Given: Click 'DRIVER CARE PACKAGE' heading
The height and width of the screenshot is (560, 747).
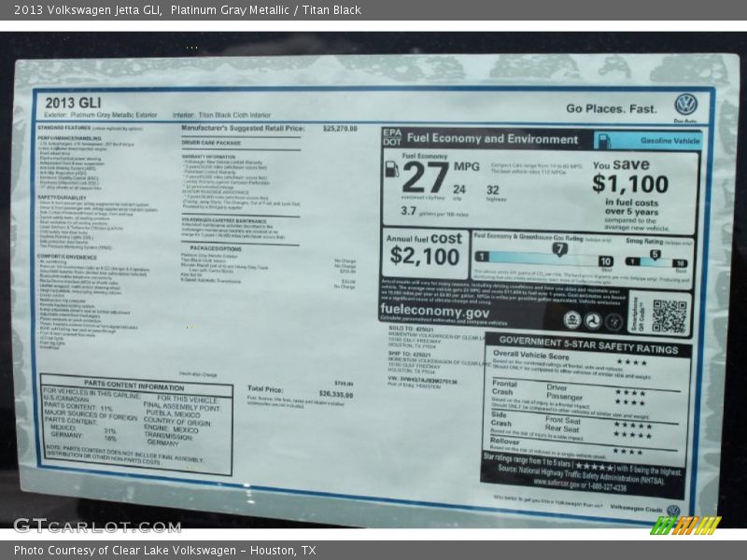Looking at the screenshot, I should [211, 143].
